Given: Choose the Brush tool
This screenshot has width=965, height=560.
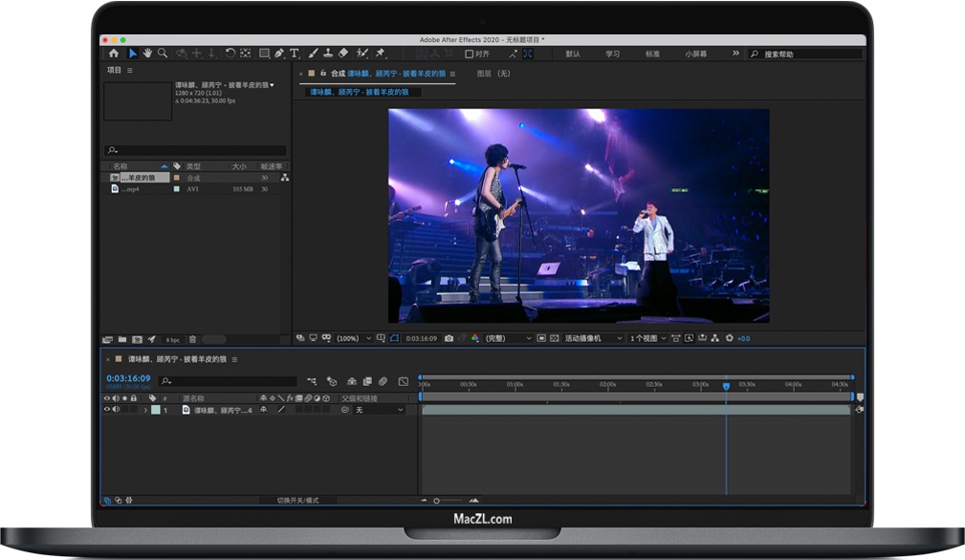Looking at the screenshot, I should (x=312, y=53).
